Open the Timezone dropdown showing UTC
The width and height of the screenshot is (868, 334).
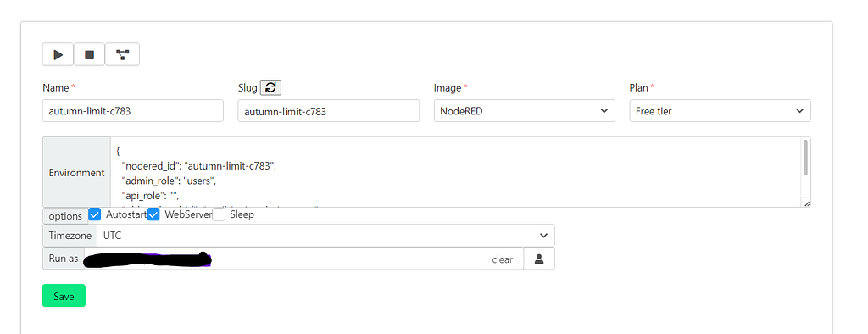pyautogui.click(x=325, y=236)
